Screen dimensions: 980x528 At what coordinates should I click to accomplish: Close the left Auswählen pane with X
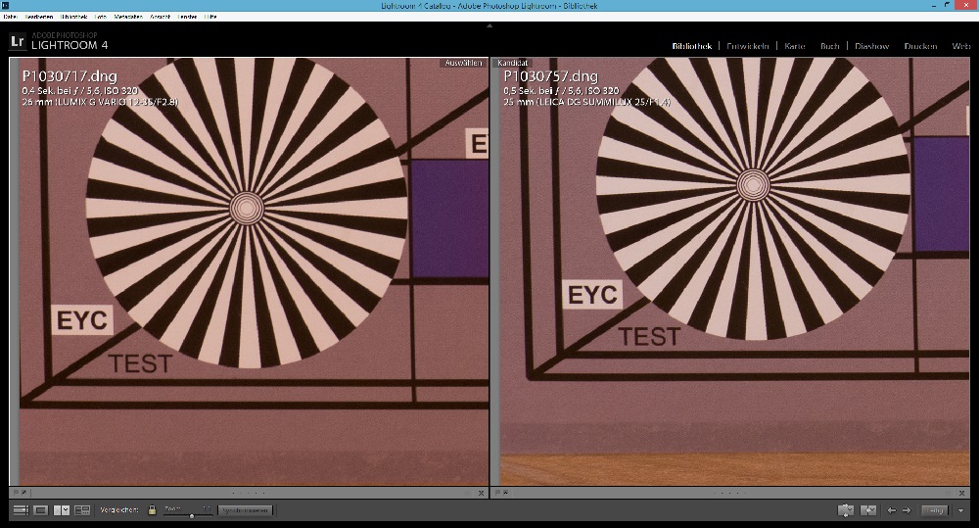(x=482, y=493)
